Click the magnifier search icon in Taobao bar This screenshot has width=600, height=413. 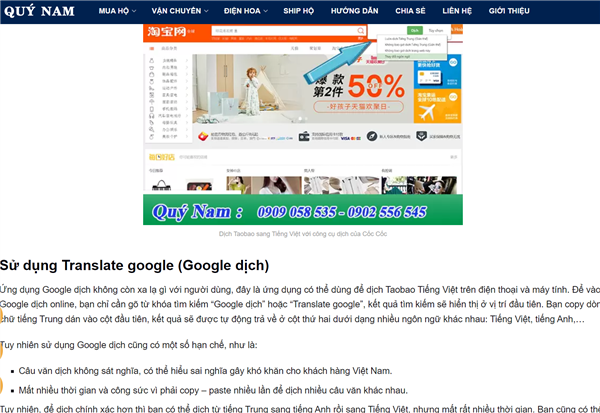(360, 31)
